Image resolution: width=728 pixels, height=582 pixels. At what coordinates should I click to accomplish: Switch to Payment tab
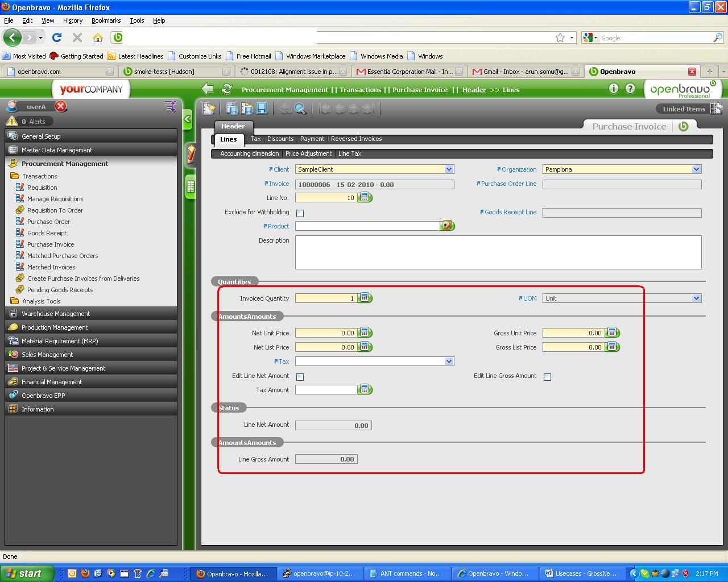click(312, 139)
